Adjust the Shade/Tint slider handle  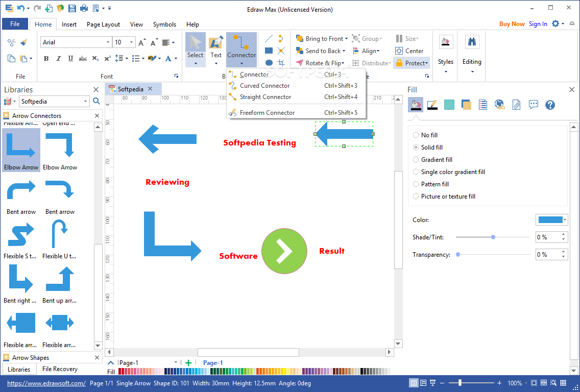(x=493, y=237)
